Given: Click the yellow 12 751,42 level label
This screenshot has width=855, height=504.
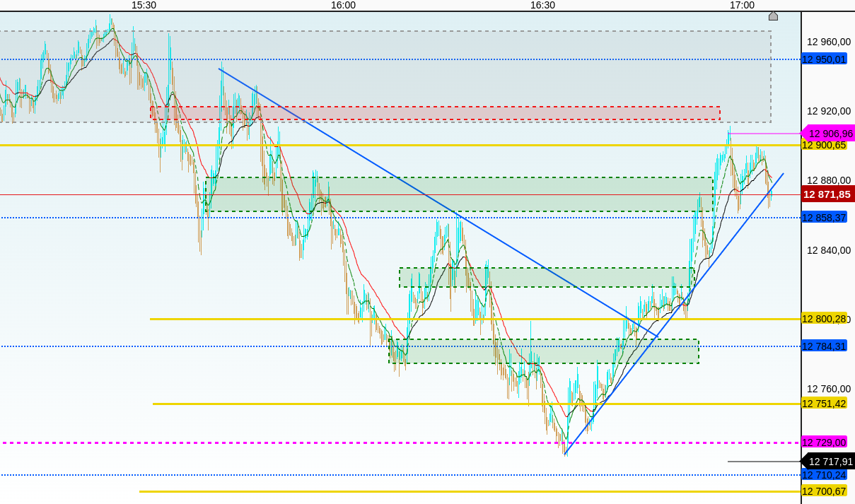Looking at the screenshot, I should point(824,404).
